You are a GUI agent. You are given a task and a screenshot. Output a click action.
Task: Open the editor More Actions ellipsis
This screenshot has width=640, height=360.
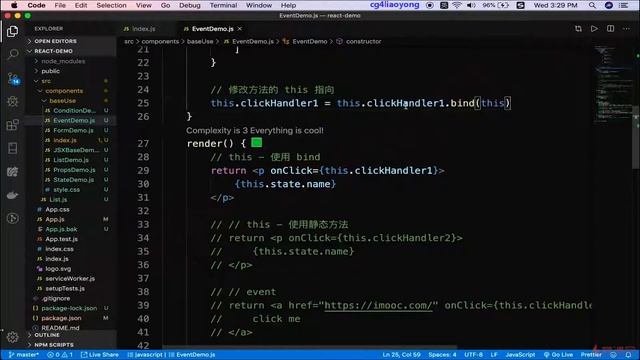(626, 29)
